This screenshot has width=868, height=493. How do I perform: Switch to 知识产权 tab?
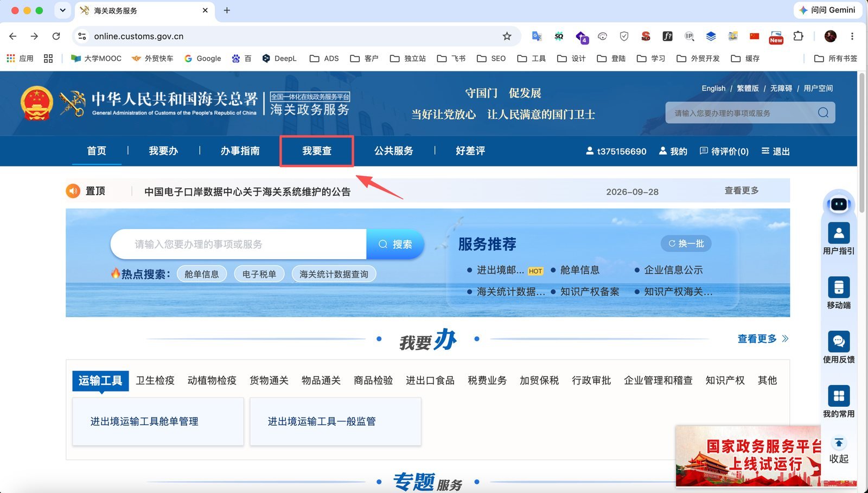725,381
